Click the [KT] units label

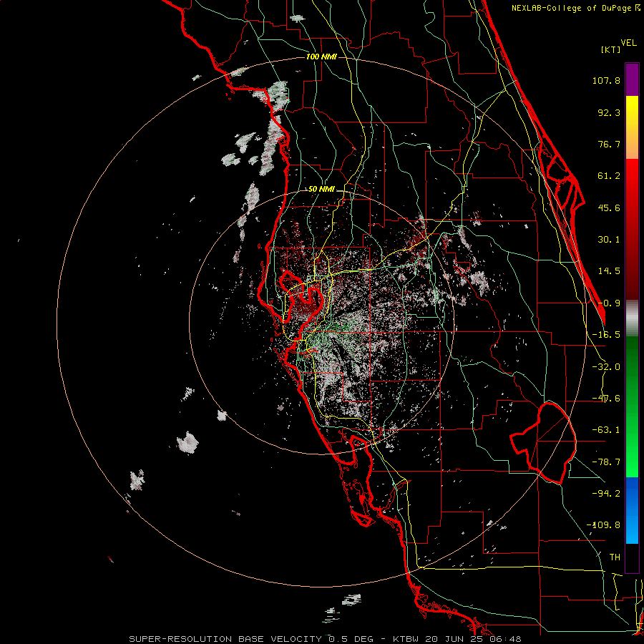click(611, 49)
